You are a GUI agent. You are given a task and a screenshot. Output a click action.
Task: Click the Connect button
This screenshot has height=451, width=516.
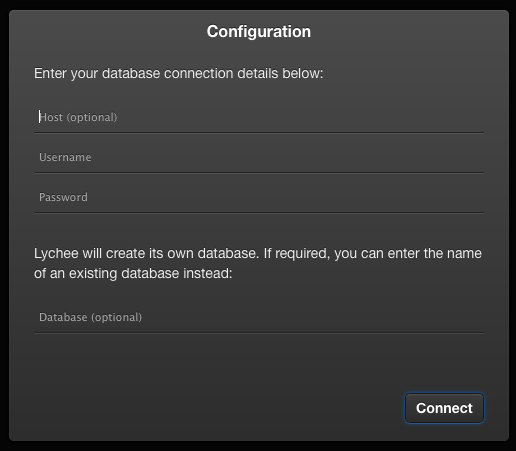(x=444, y=408)
